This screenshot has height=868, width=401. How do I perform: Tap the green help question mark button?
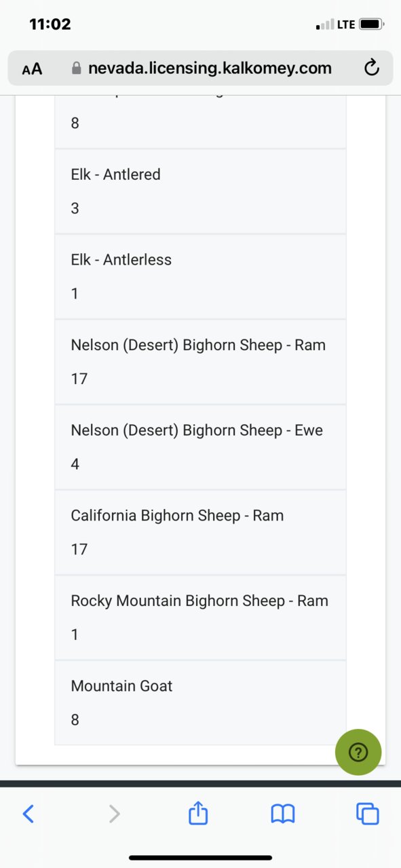pyautogui.click(x=358, y=752)
